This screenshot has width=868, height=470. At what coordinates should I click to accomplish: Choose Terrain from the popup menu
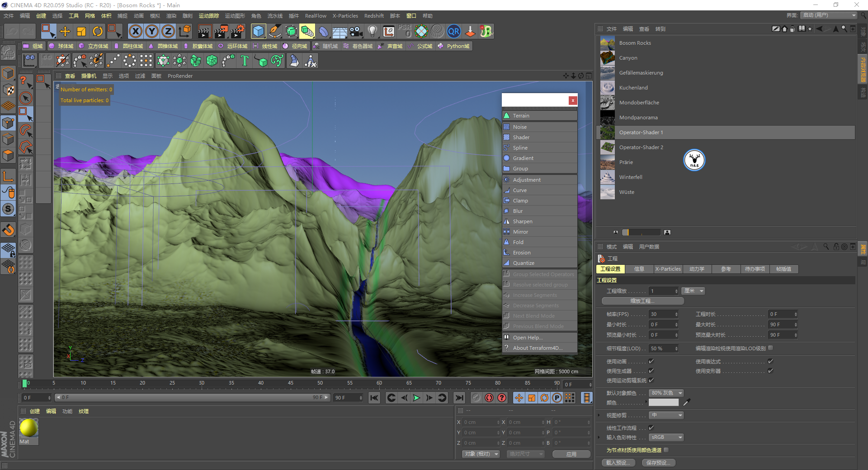[540, 116]
